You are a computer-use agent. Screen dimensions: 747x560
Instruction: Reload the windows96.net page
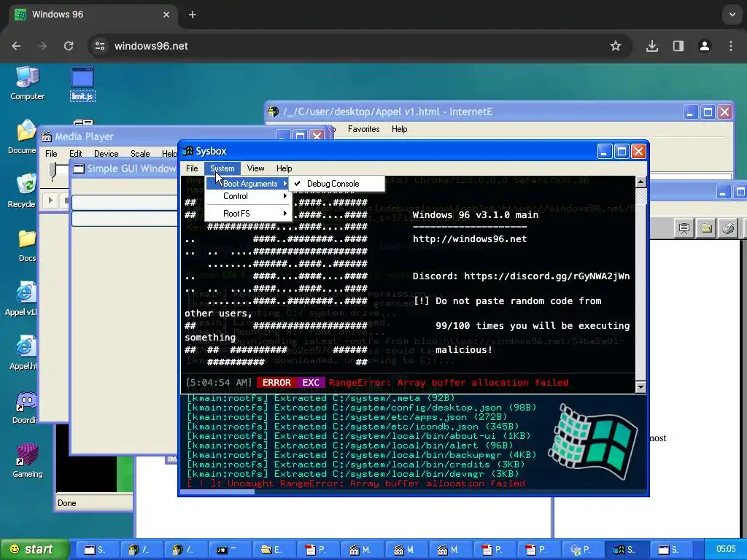pos(69,46)
